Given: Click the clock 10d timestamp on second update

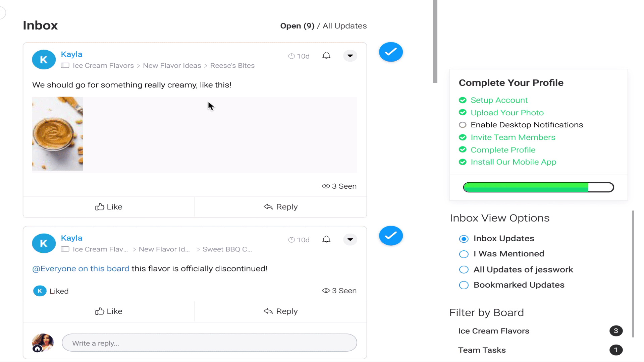Looking at the screenshot, I should pyautogui.click(x=299, y=240).
